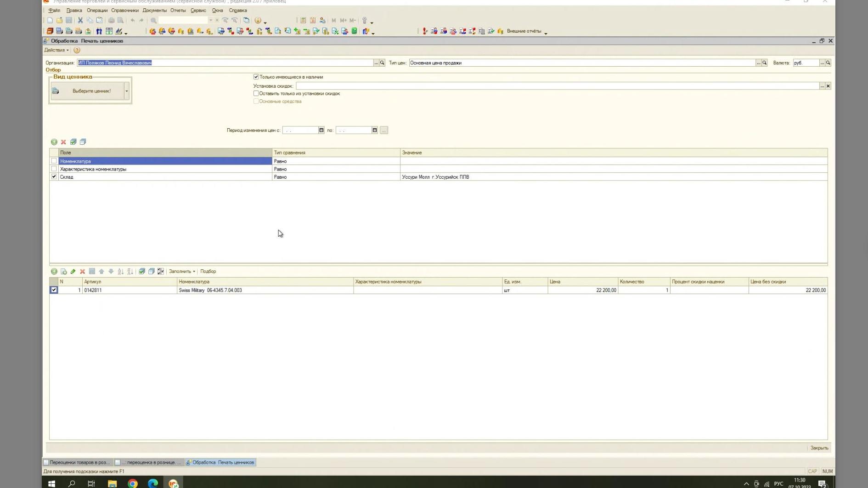Screen dimensions: 868x488
Task: Enable Характеристика номенклатуры filter checkbox
Action: 54,169
